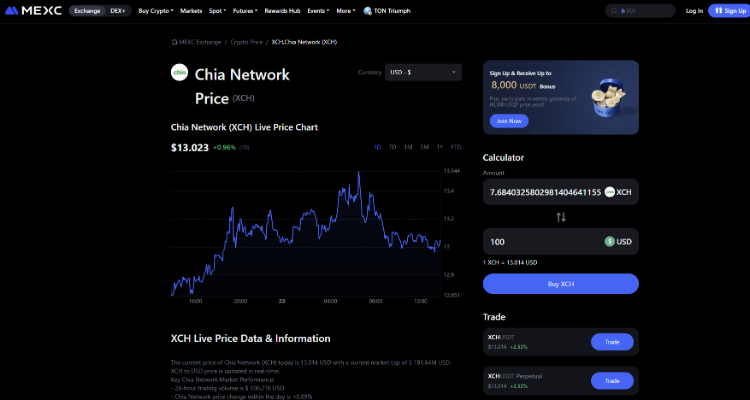Click the XCH coin icon in calculator
This screenshot has height=400, width=750.
pyautogui.click(x=609, y=192)
